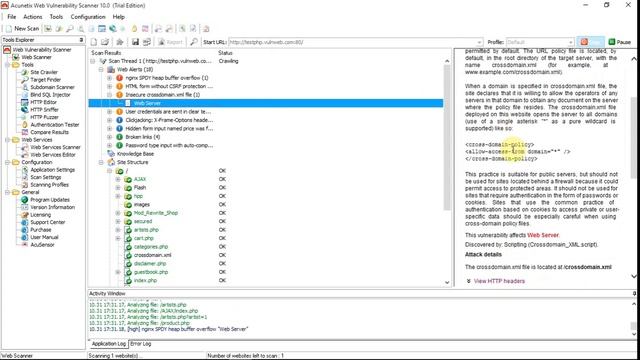640x360 pixels.
Task: Open the Help menu
Action: (x=118, y=17)
